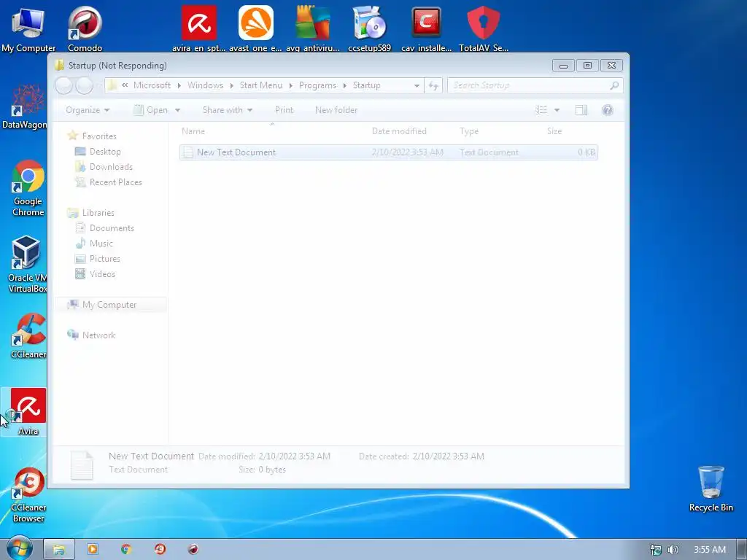Click the Explorer Forward button
This screenshot has width=747, height=560.
tap(85, 86)
